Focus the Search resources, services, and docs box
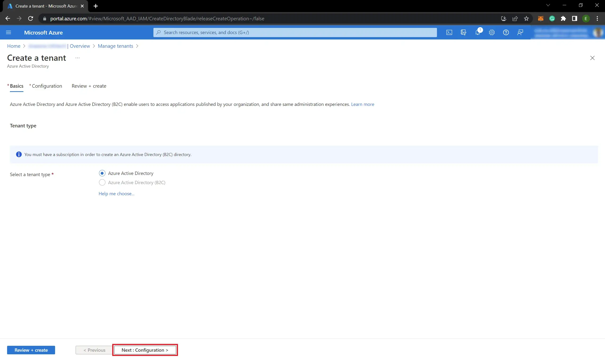This screenshot has width=605, height=364. (x=295, y=32)
